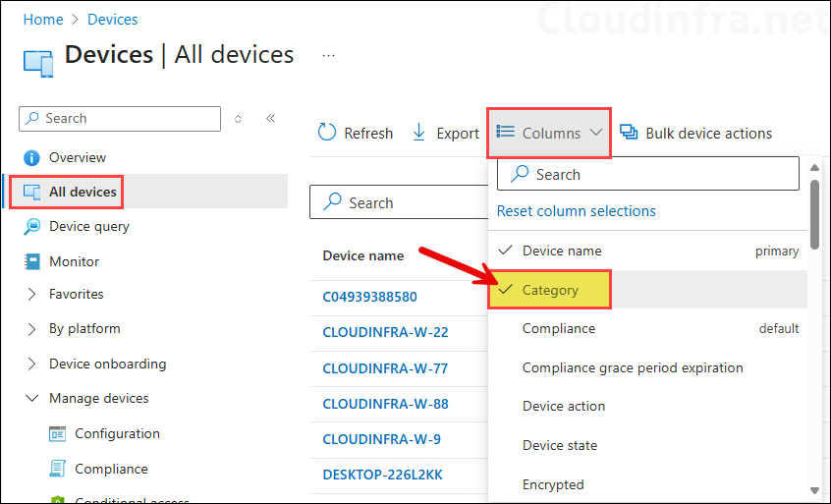Toggle the Encrypted column option
Screen dimensions: 831x504
click(552, 484)
